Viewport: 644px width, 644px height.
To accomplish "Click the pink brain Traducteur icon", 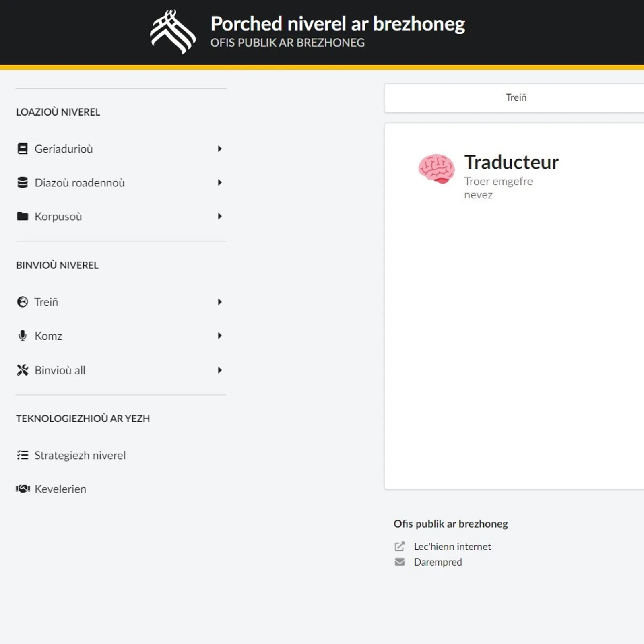I will coord(437,169).
